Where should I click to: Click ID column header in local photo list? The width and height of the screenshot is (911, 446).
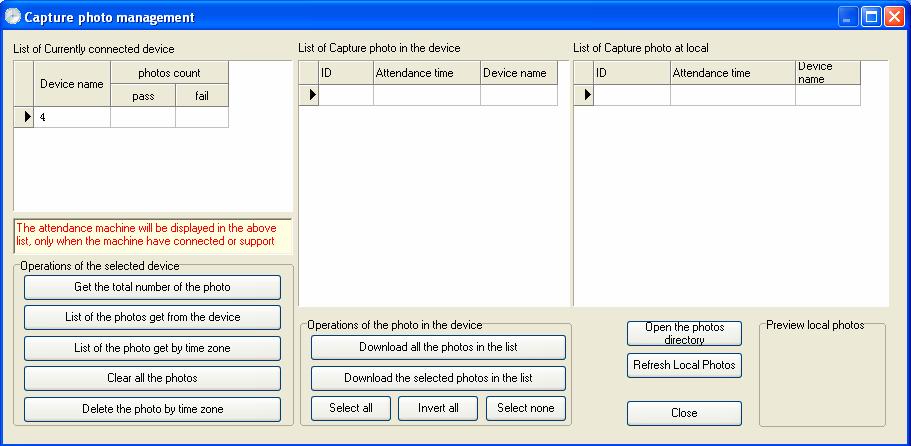(x=632, y=73)
